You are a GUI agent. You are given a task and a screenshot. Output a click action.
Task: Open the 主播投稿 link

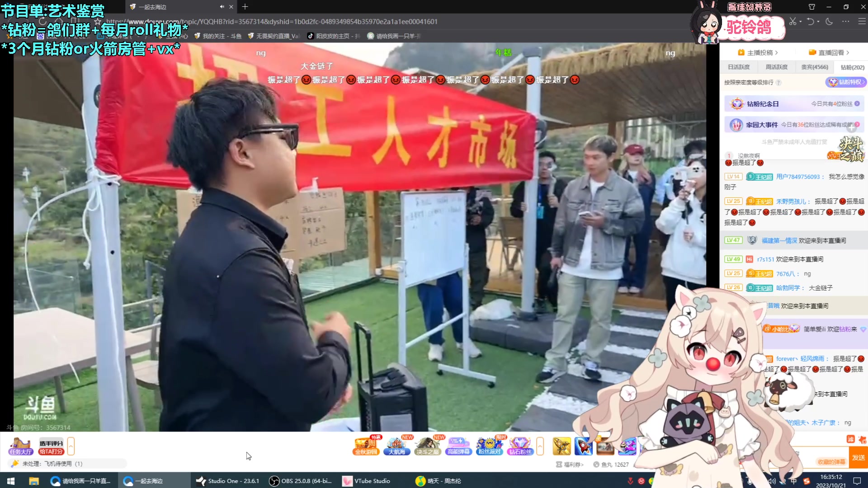tap(758, 52)
